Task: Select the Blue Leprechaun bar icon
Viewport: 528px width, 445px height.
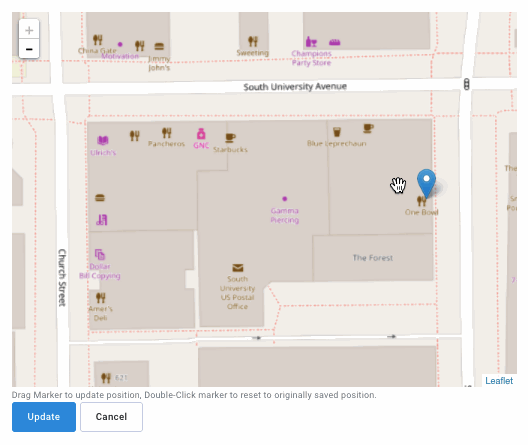Action: point(337,132)
